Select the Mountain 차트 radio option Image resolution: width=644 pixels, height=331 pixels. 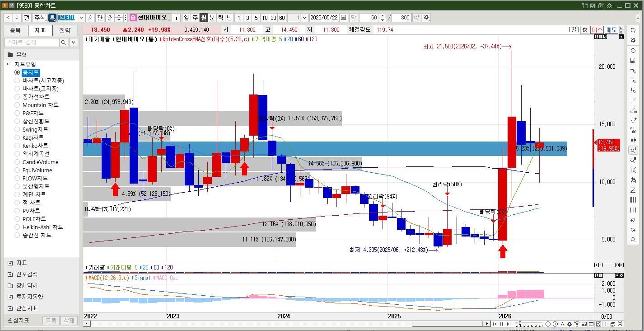pos(17,105)
